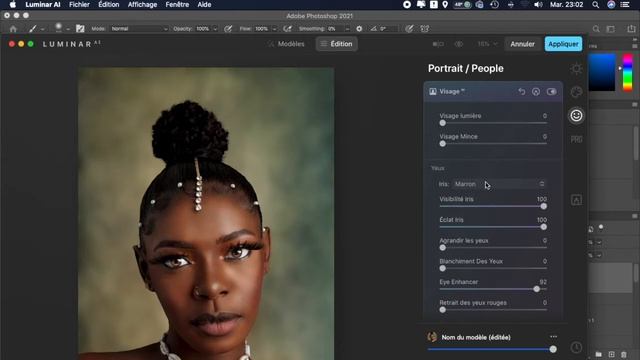Click the Photoshop new layer icon

pyautogui.click(x=611, y=354)
